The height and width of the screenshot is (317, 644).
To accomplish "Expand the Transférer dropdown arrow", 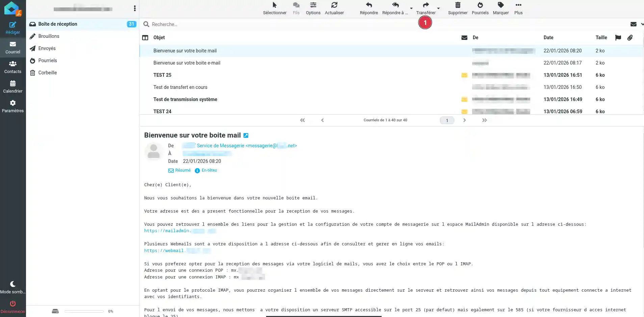I will click(438, 8).
